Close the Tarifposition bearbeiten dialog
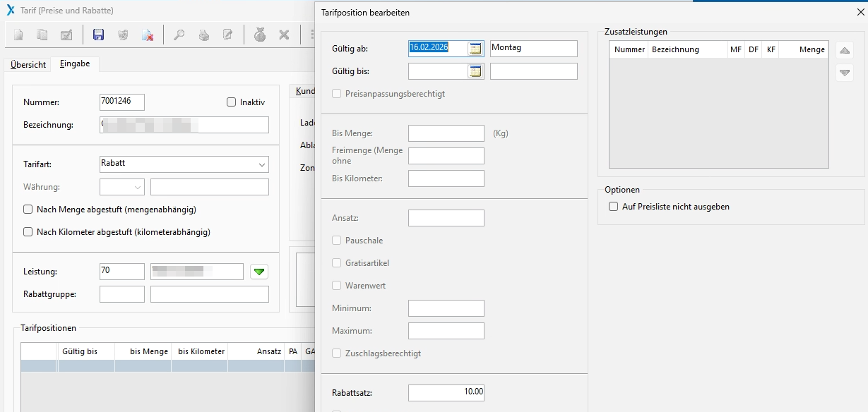This screenshot has height=412, width=868. pos(860,12)
